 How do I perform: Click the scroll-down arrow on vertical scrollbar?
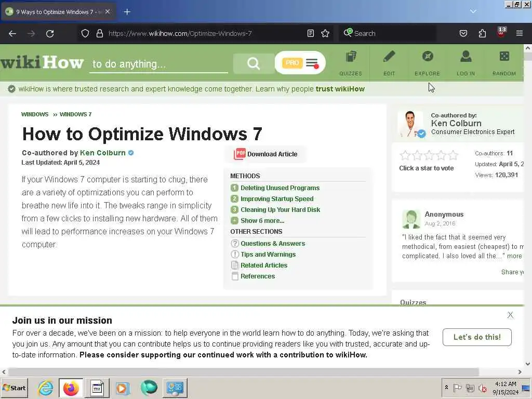(x=528, y=364)
